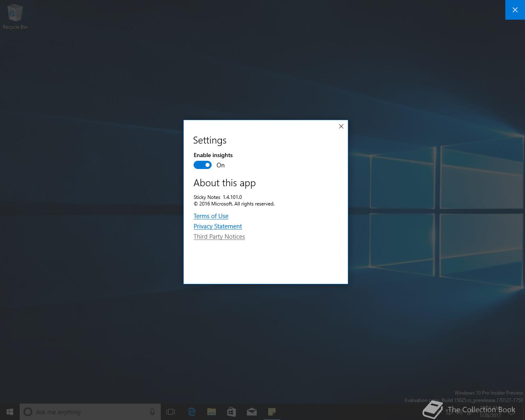Open the Third Party Notices link
This screenshot has height=420, width=525.
coord(219,237)
